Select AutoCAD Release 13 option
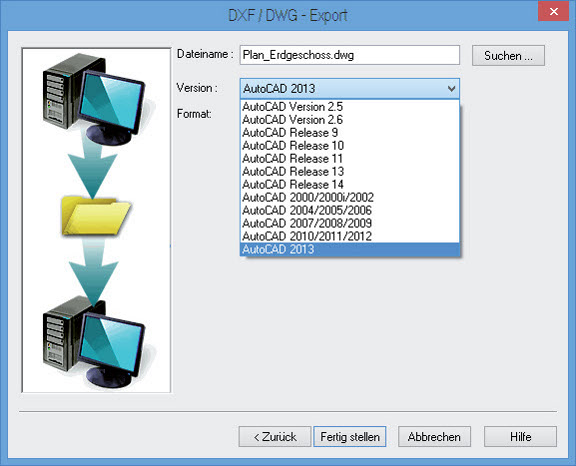Screen dimensions: 576x466 tap(350, 171)
